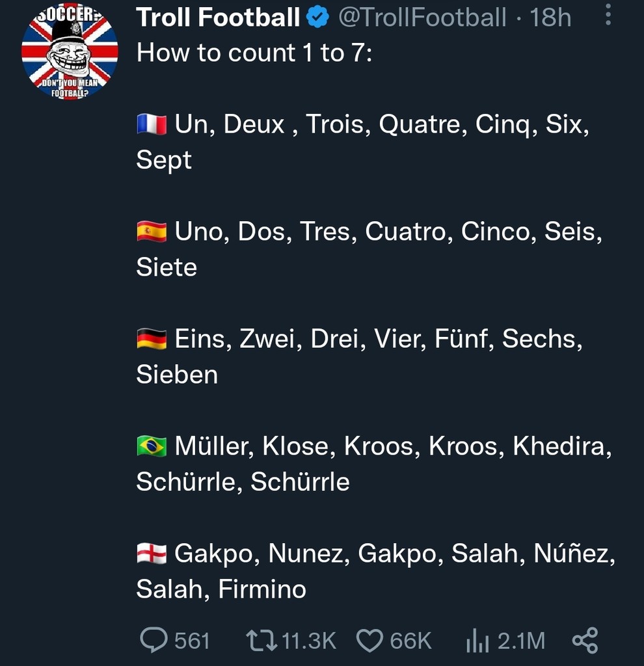Click the 18h timestamp
Screen dimensions: 644x666
tap(550, 18)
